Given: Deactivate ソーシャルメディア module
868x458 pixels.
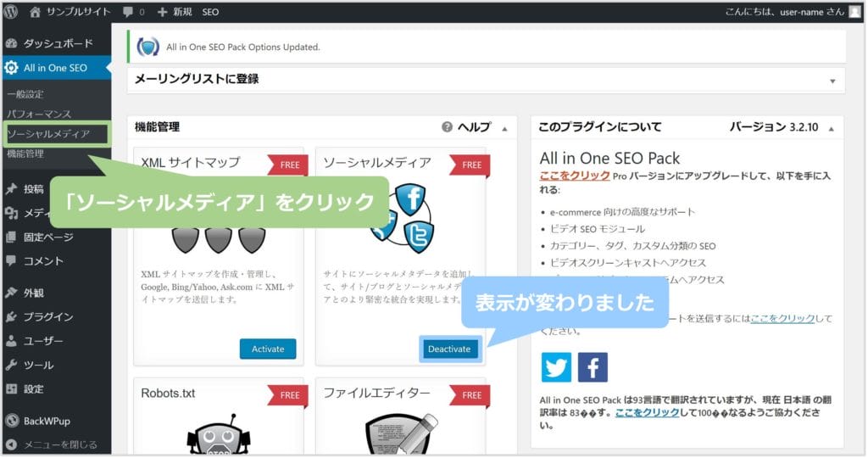Looking at the screenshot, I should (449, 349).
